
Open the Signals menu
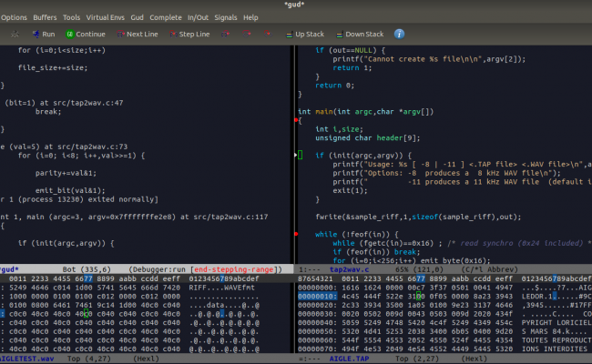[226, 17]
